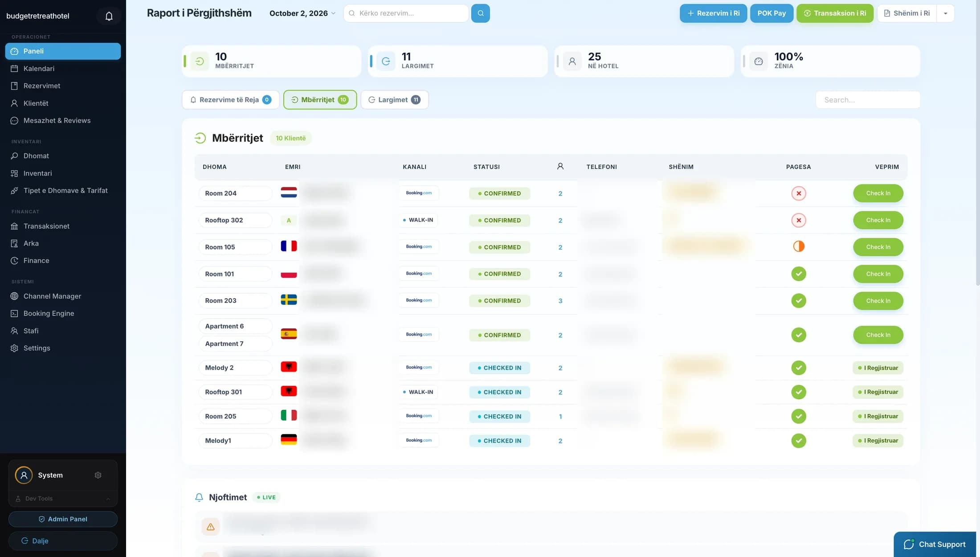Screen dimensions: 980x557
Task: Click the POK Pay button
Action: tap(772, 13)
